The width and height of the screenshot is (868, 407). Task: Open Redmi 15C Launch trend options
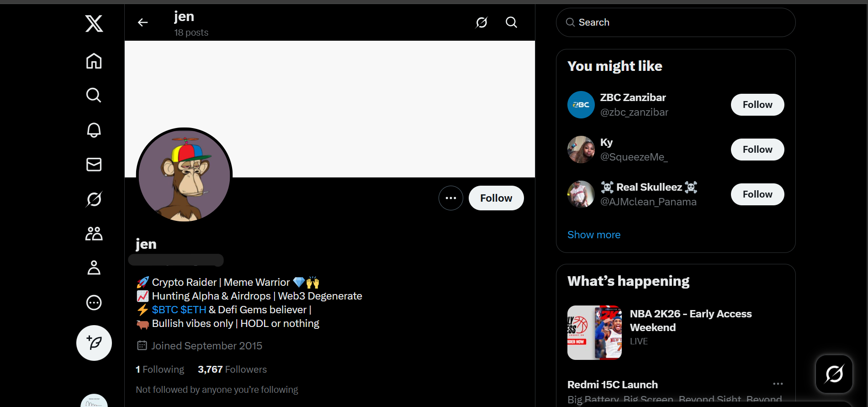[x=778, y=384]
